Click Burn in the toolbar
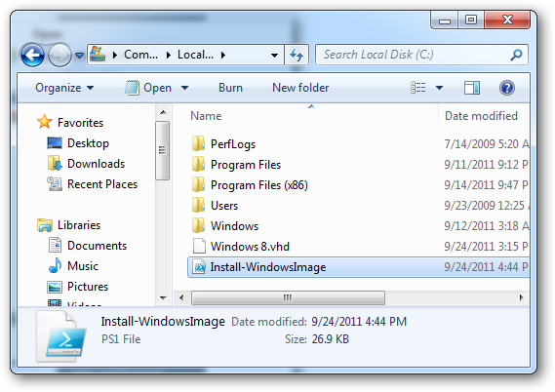The width and height of the screenshot is (555, 392). [x=230, y=88]
